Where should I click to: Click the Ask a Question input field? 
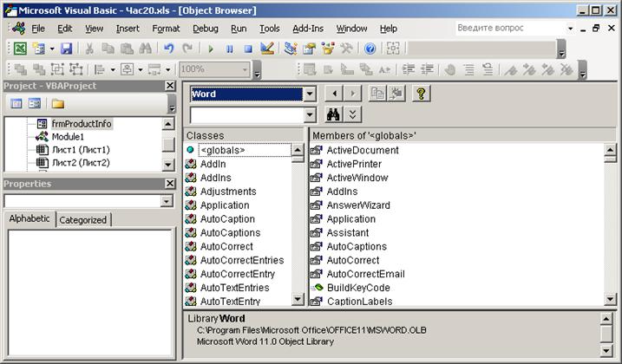pyautogui.click(x=510, y=28)
